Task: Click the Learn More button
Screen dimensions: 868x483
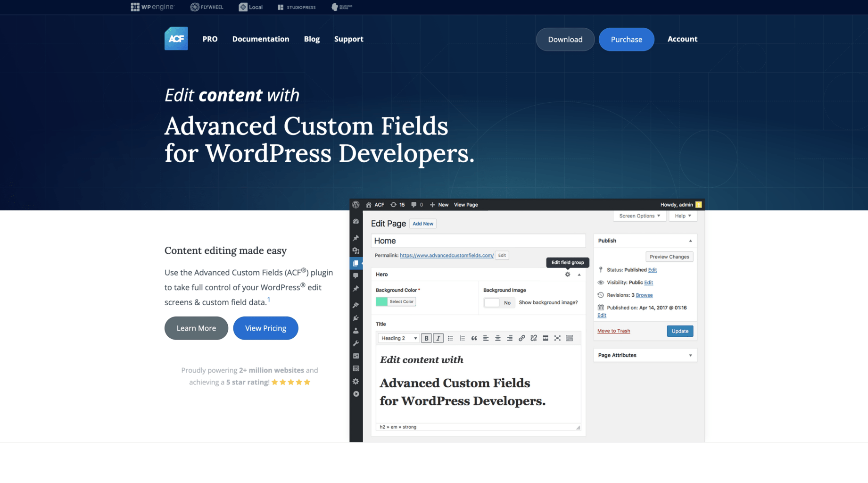Action: (x=196, y=328)
